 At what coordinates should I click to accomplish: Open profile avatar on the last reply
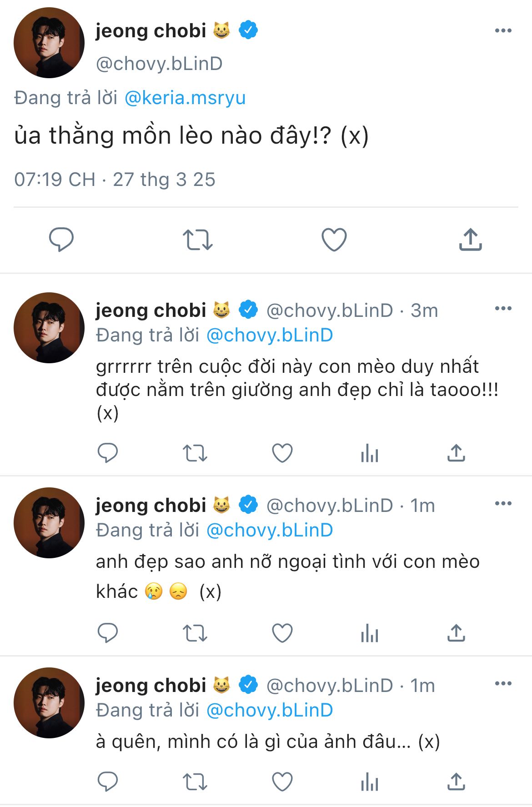point(49,702)
